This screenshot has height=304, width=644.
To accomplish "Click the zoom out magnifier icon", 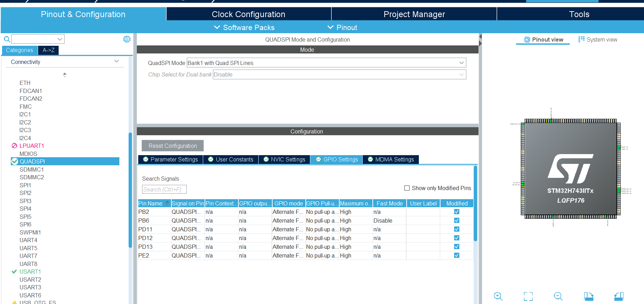I will [x=558, y=296].
